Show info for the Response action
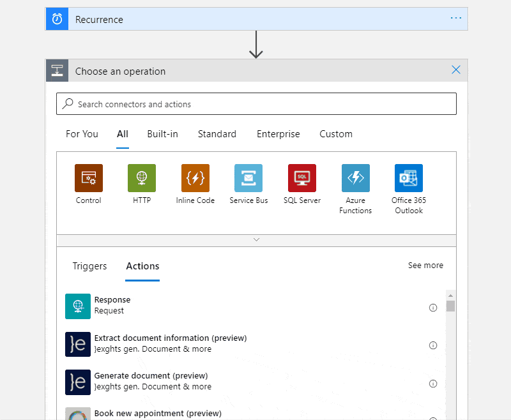This screenshot has width=511, height=420. [x=433, y=308]
